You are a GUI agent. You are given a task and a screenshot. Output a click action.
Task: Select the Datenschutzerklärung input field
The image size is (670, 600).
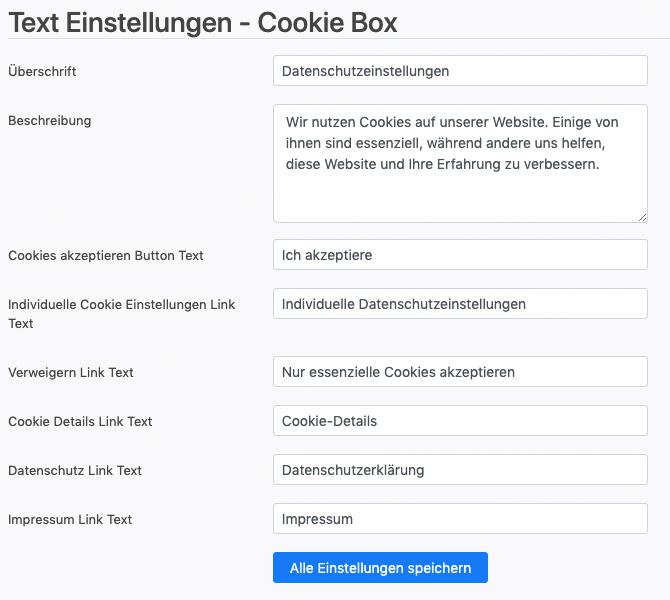point(460,470)
